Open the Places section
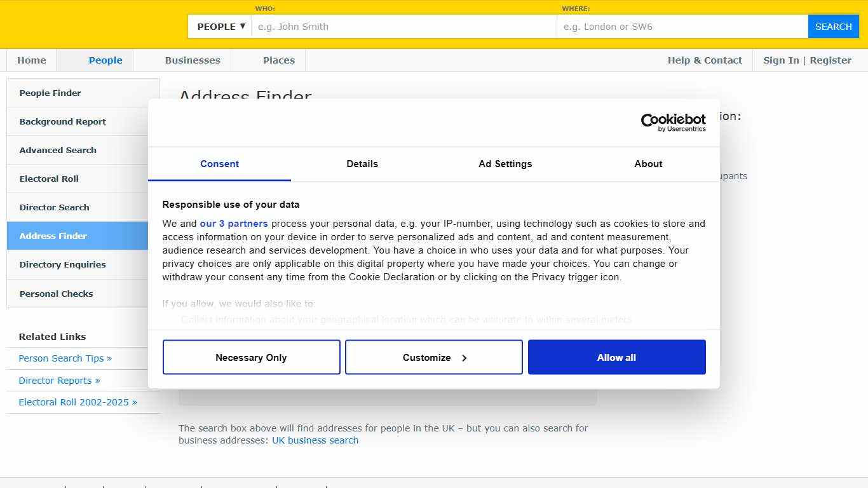Viewport: 868px width, 488px height. click(278, 60)
